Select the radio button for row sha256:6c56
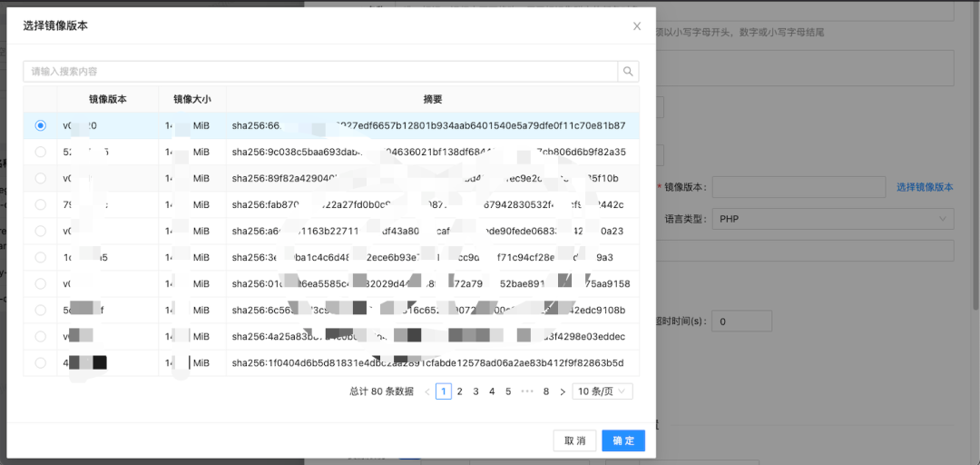980x465 pixels. 41,310
